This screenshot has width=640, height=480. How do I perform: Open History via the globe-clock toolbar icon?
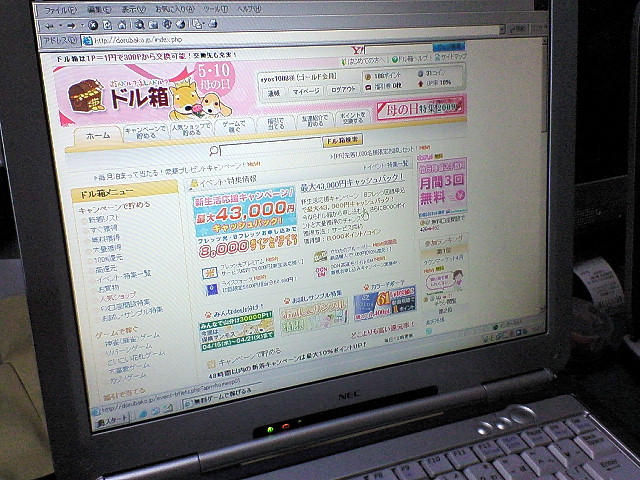coord(180,24)
